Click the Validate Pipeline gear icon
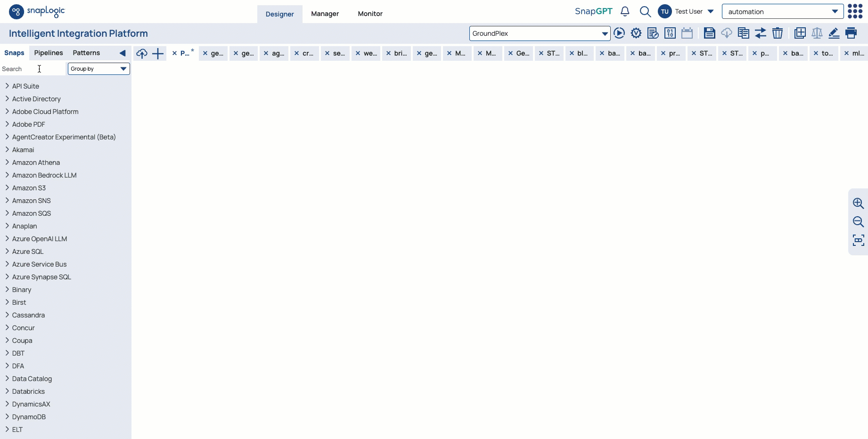The image size is (868, 439). pos(636,33)
